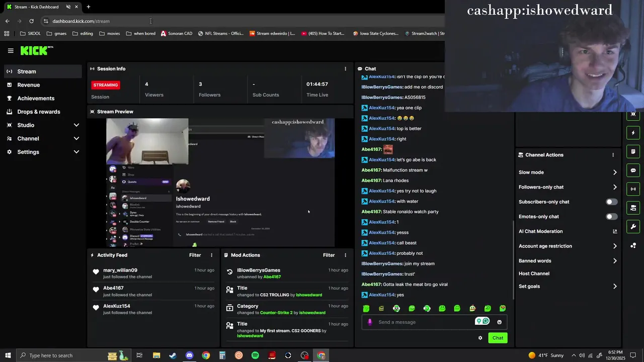Open the emoji picker in message box
The image size is (644, 362).
tap(499, 322)
